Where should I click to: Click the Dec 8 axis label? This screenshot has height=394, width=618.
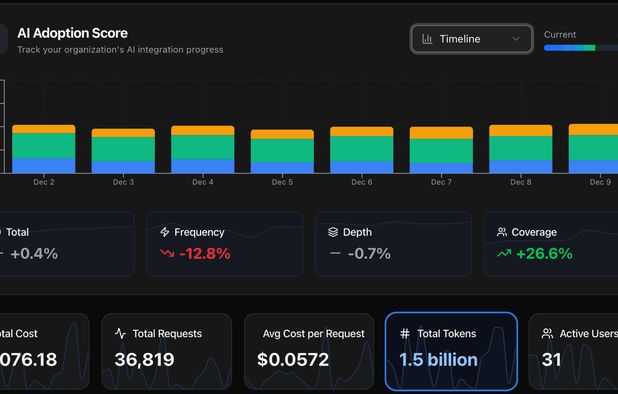[521, 182]
